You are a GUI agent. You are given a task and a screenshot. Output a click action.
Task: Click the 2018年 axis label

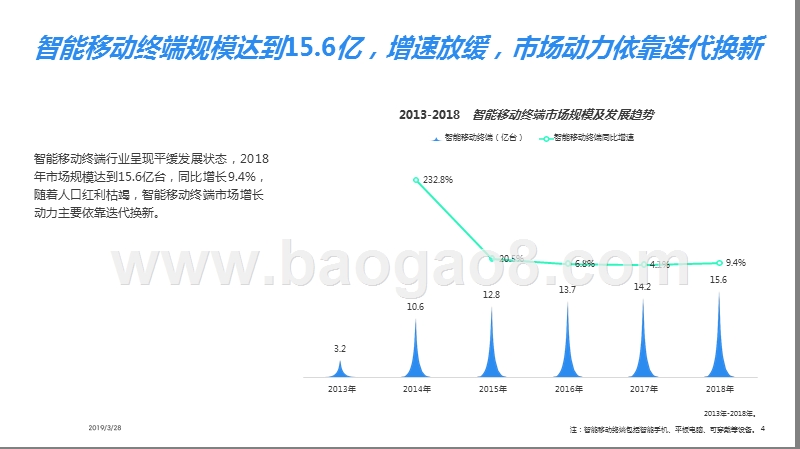(x=720, y=389)
